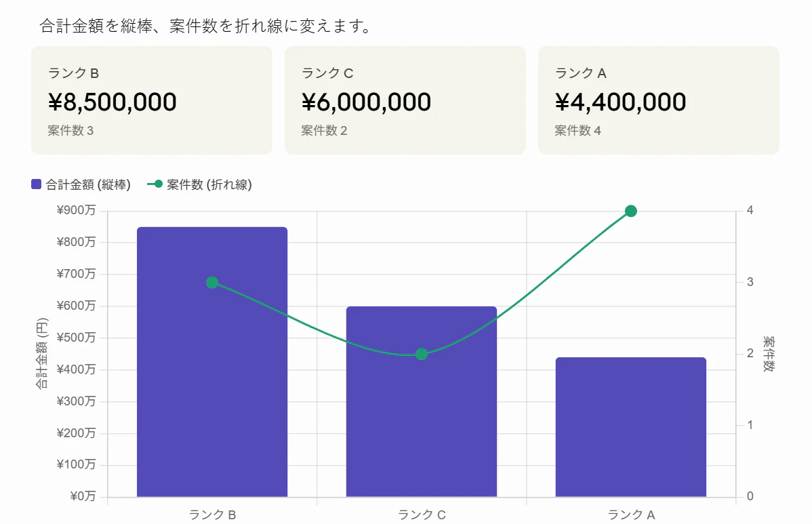Screen dimensions: 812x524
Task: Click the right axis tick label 1
Action: (x=750, y=425)
